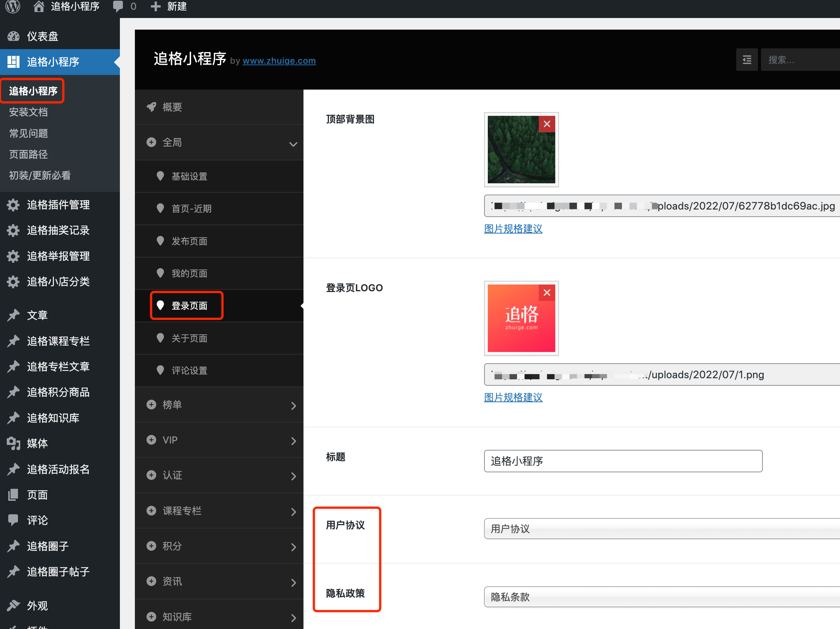Focus the 搜索 search field
Image resolution: width=840 pixels, height=629 pixels.
(801, 60)
